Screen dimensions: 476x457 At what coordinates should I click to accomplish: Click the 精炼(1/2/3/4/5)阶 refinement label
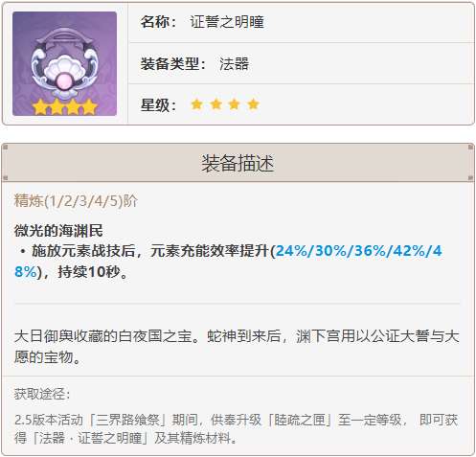tap(76, 201)
